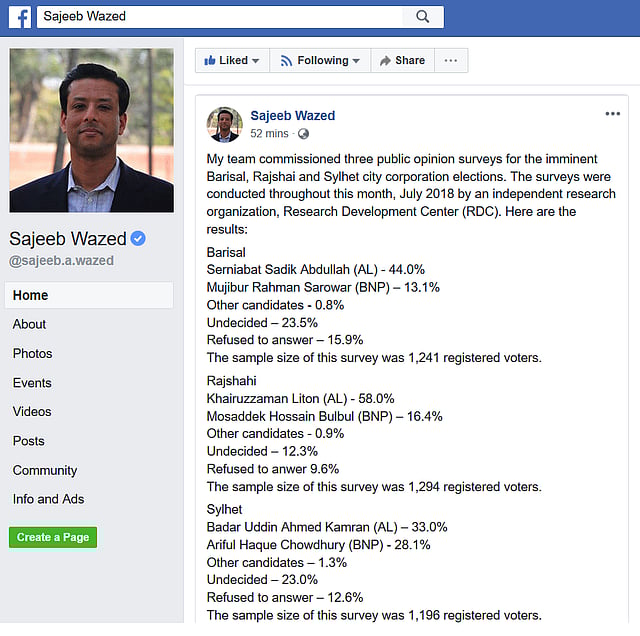Image resolution: width=640 pixels, height=636 pixels.
Task: Open the page more-options ellipsis button
Action: 450,60
